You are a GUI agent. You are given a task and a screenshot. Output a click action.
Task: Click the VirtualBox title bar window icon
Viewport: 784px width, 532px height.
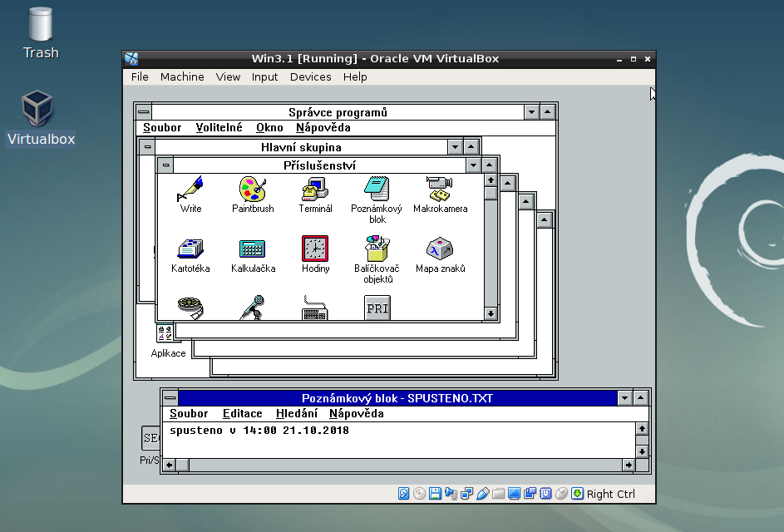pos(131,58)
